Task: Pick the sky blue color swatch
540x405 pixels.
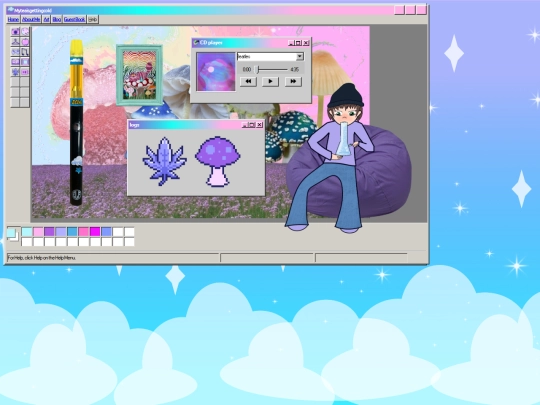Action: (72, 232)
